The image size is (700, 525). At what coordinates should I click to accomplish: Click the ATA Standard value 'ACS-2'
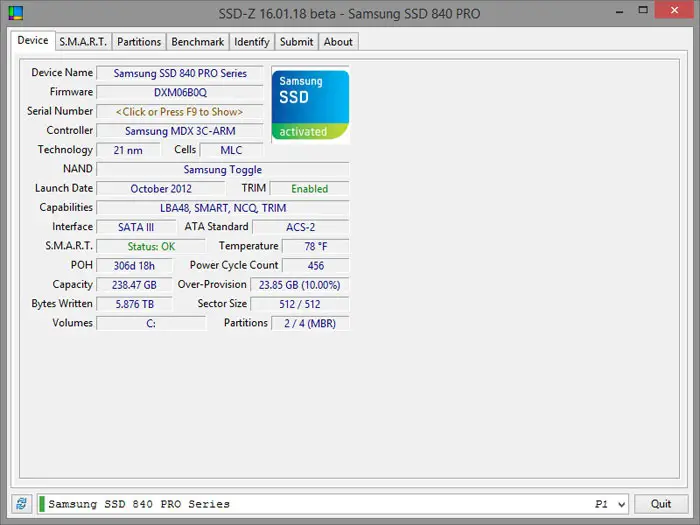(x=300, y=227)
